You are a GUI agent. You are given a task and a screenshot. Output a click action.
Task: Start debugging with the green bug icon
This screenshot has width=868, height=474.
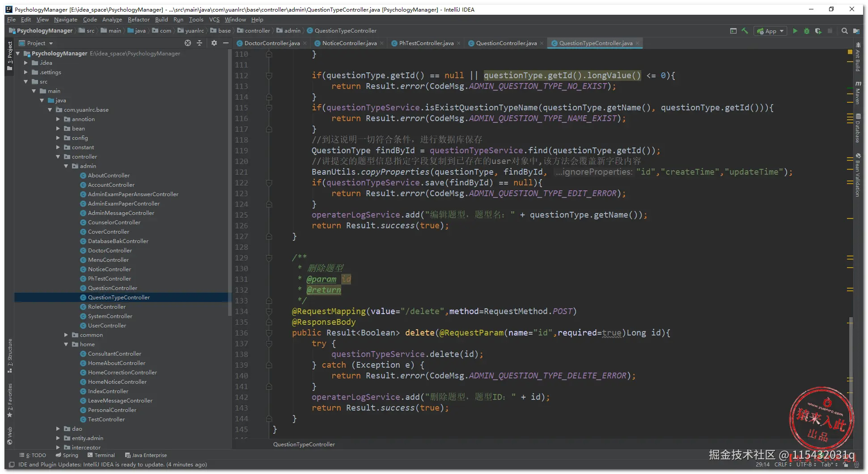click(807, 31)
